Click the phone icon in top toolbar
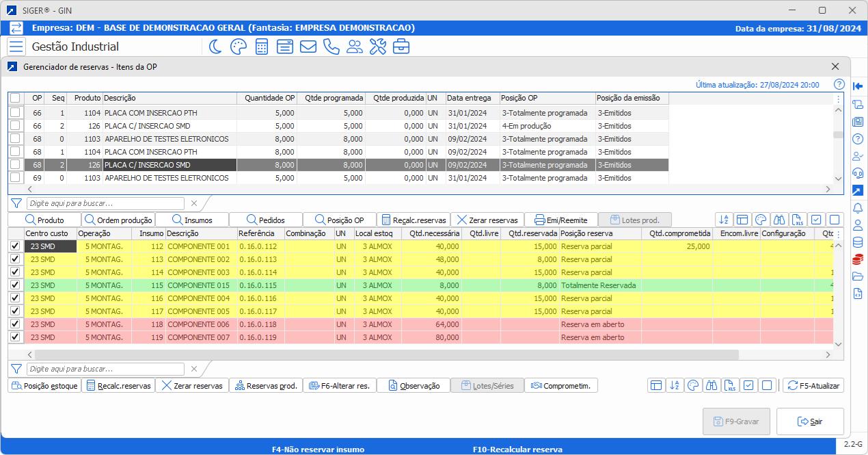The image size is (868, 455). [331, 47]
